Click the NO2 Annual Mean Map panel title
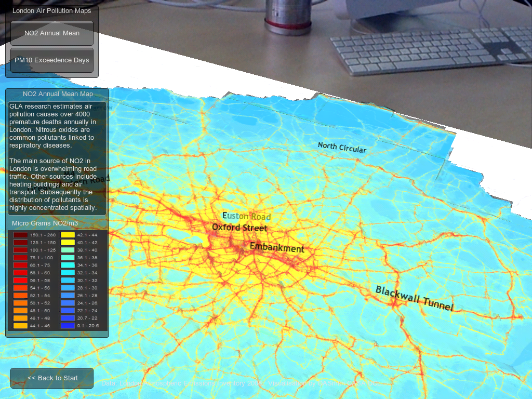Screen dimensions: 532x399 pyautogui.click(x=58, y=94)
